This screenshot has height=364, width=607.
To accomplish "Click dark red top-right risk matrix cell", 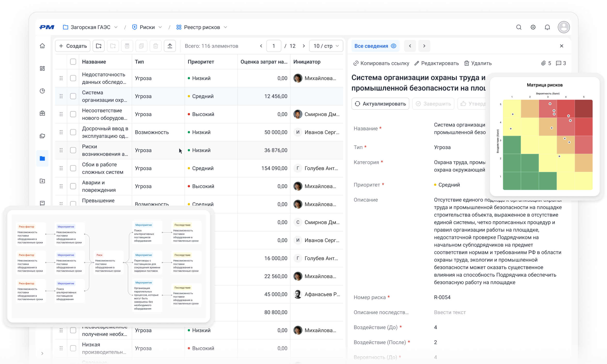I will pyautogui.click(x=583, y=109).
